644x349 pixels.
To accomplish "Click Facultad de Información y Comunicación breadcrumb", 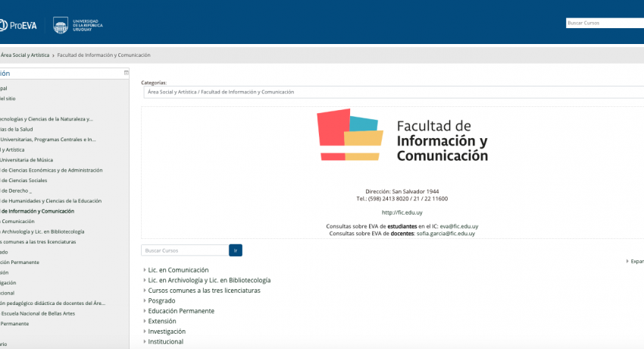I will (104, 55).
